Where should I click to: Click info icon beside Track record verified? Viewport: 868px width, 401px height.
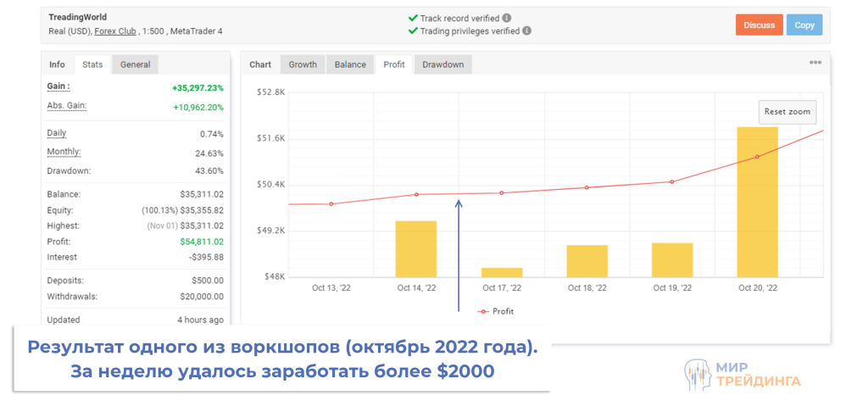pos(507,17)
